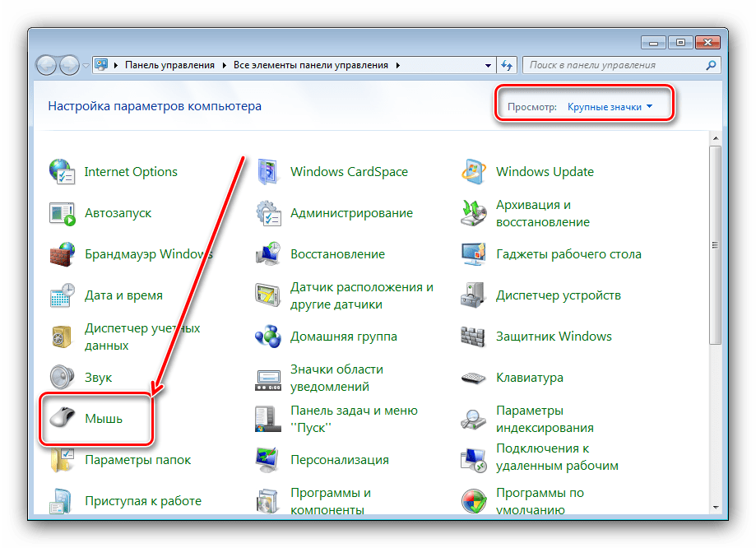Open the Домашняя группа link
Viewport: 756px width, 548px height.
[x=343, y=337]
